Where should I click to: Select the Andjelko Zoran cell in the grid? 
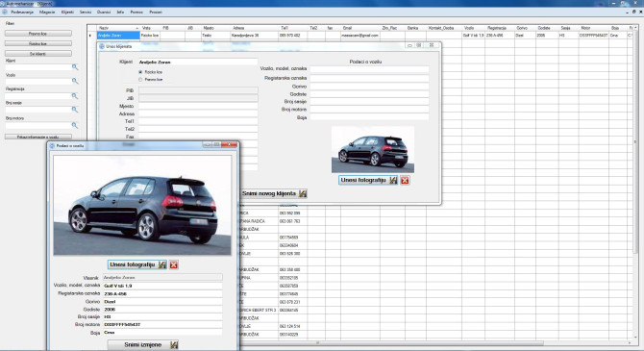(118, 36)
